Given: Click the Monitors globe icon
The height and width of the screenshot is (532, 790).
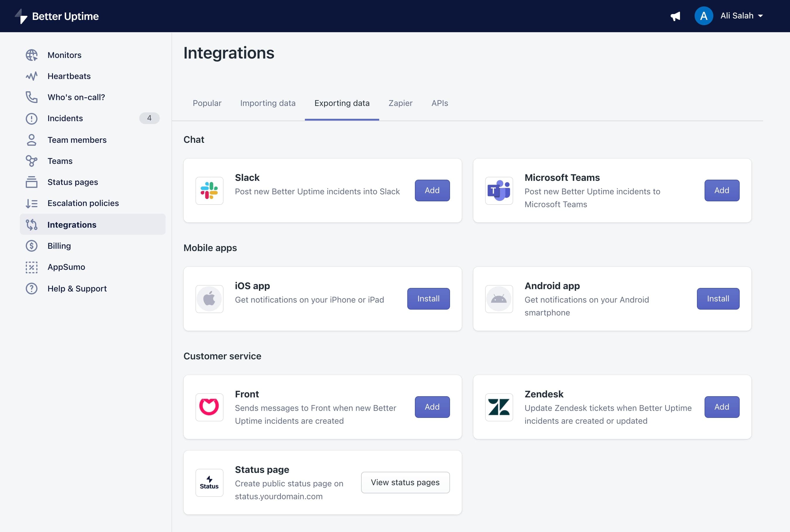Looking at the screenshot, I should [32, 55].
